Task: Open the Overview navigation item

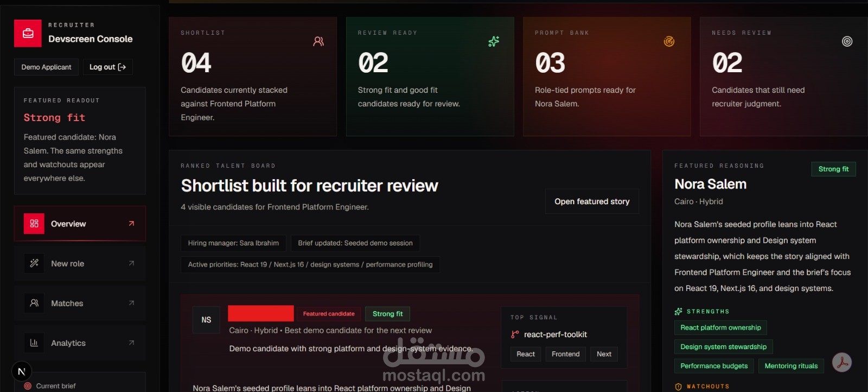Action: (80, 224)
